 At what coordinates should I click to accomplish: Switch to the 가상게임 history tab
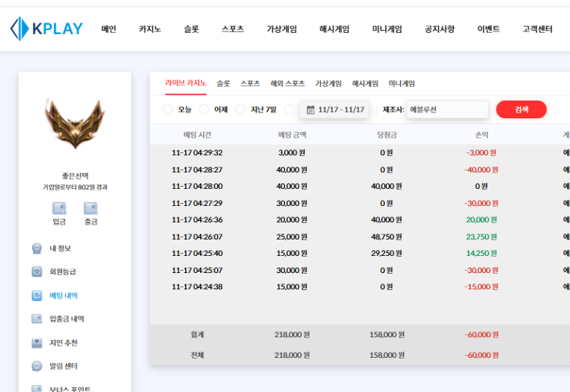pos(328,83)
